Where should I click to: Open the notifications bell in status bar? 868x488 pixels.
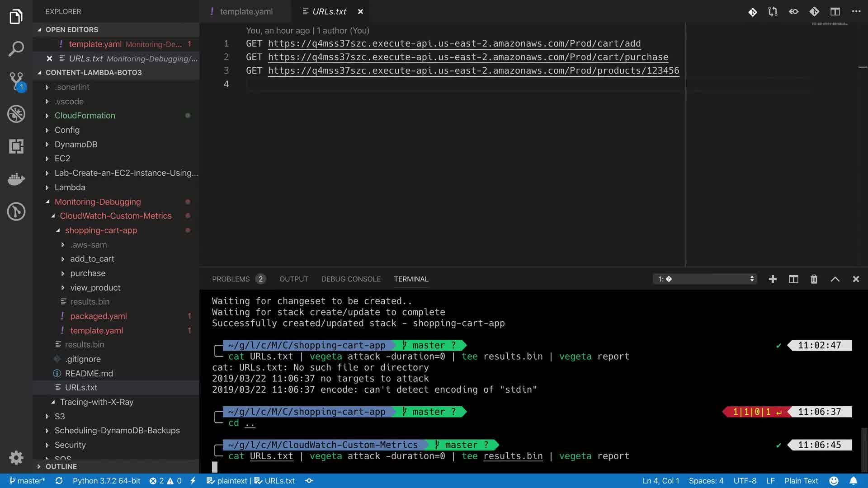853,481
